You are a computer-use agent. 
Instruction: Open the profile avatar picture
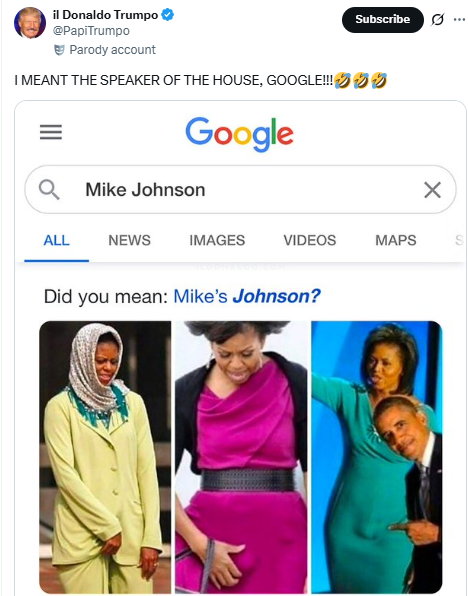point(29,22)
